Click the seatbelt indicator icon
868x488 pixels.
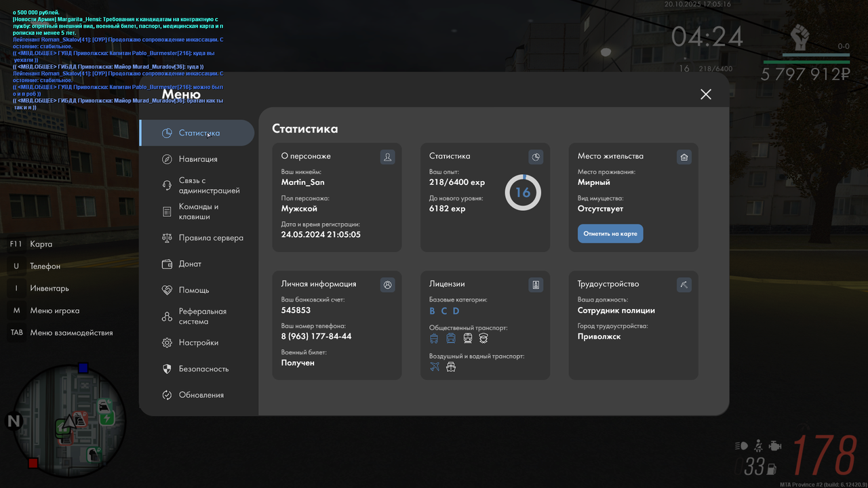point(759,445)
